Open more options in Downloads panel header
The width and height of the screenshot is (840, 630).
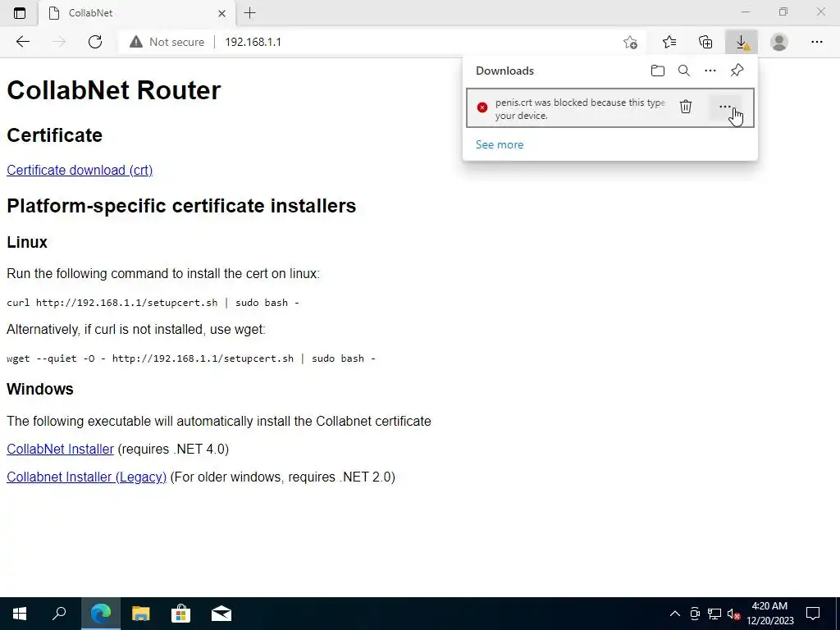click(x=710, y=71)
